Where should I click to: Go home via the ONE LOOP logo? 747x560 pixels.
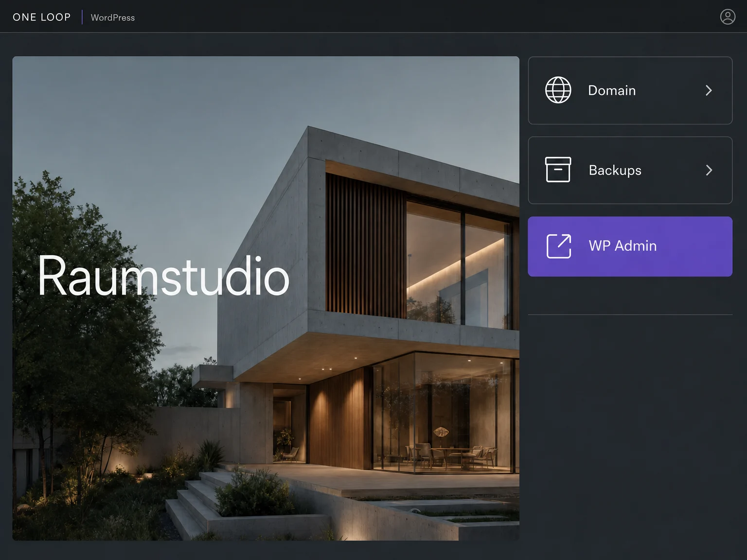(42, 17)
